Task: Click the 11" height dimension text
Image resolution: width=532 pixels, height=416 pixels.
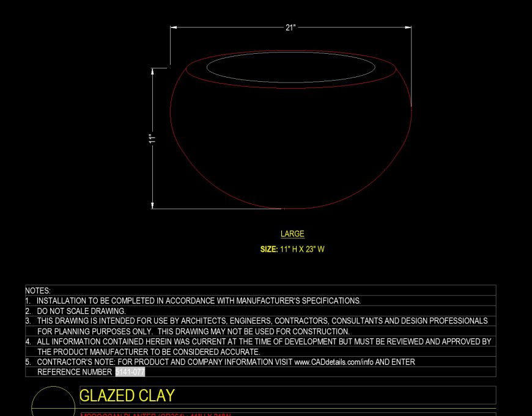Action: coord(152,139)
